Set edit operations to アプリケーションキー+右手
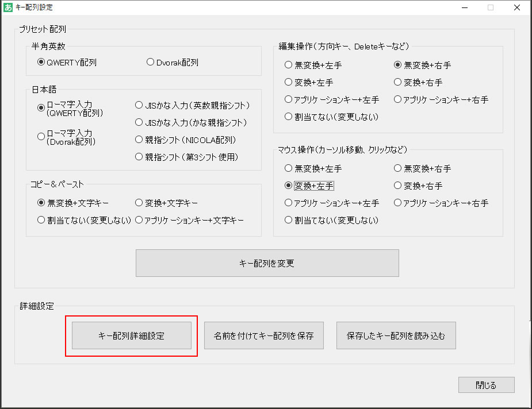532x409 pixels. coord(397,99)
